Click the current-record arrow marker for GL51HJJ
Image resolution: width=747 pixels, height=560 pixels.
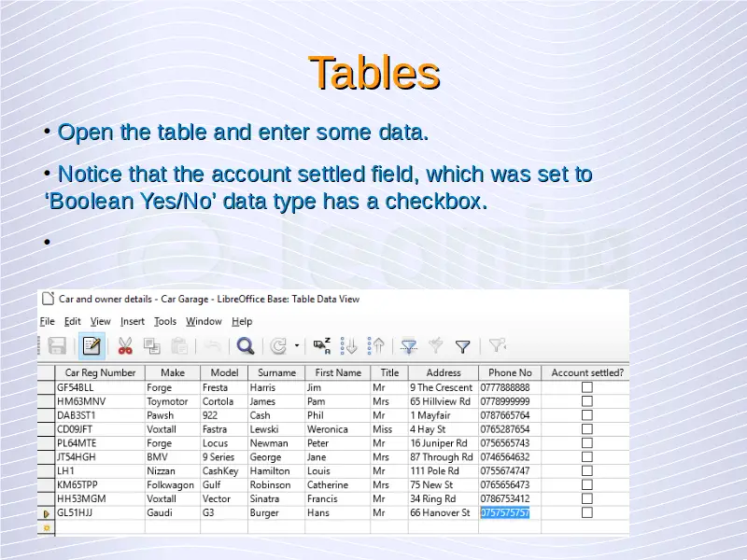tap(47, 514)
